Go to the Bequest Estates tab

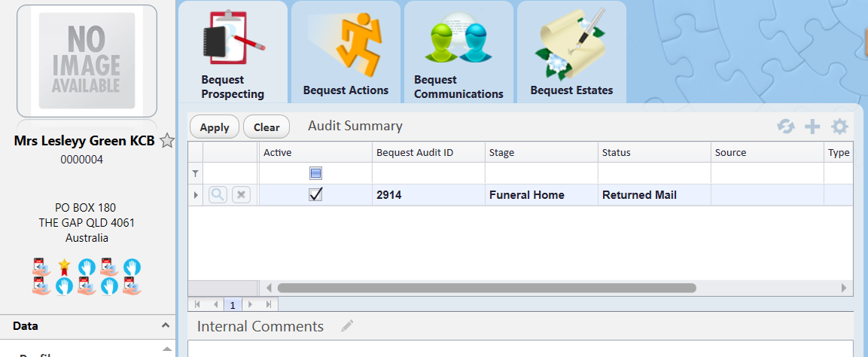pyautogui.click(x=571, y=52)
